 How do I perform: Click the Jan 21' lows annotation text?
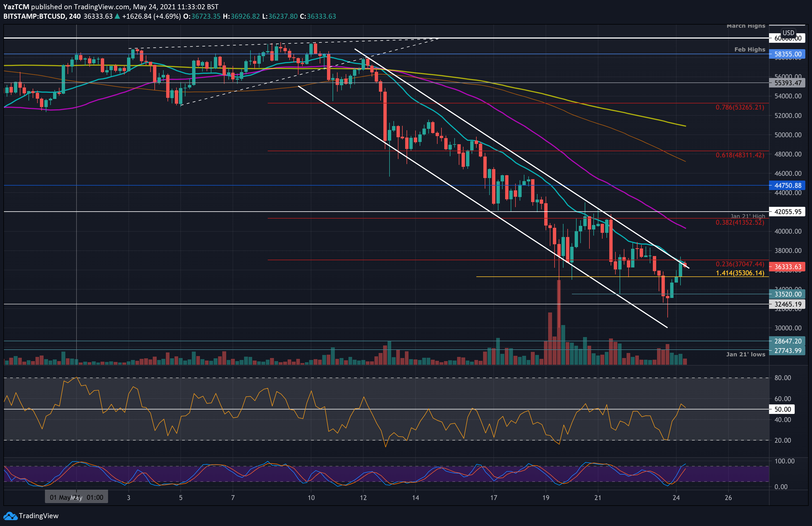[x=746, y=354]
